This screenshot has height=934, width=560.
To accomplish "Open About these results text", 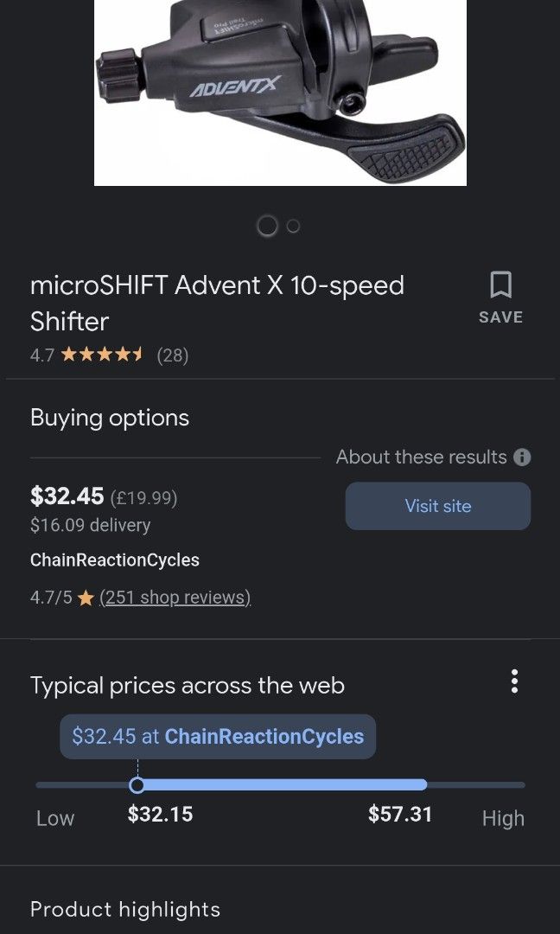I will [421, 457].
